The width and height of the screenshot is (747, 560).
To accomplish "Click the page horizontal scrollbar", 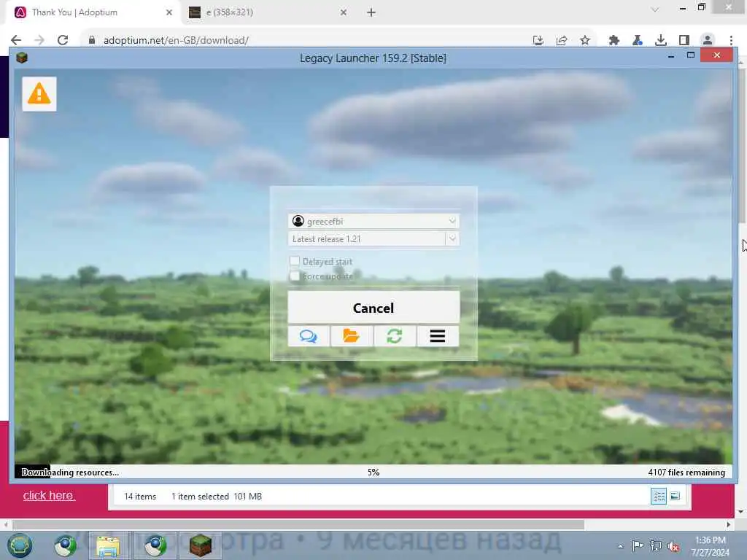I will (x=298, y=524).
